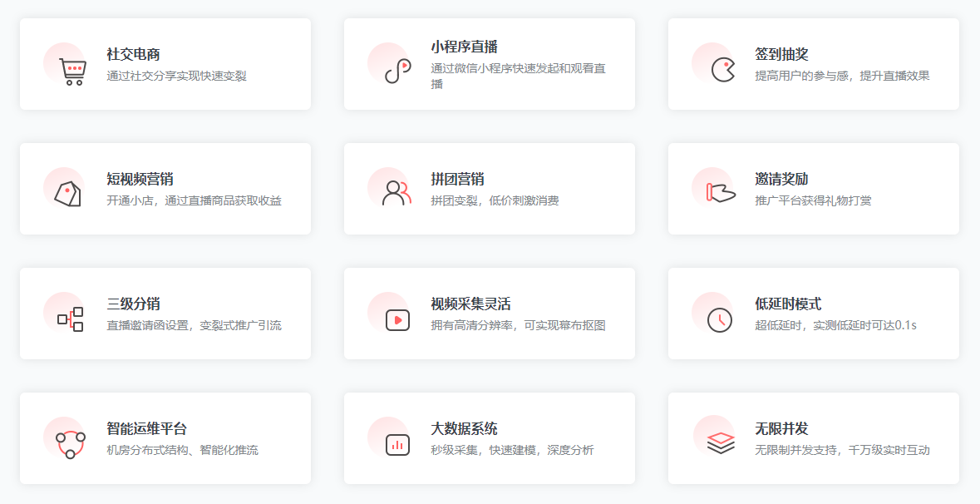Viewport: 980px width, 504px height.
Task: Click the stacked layers icon for 无限并发
Action: (721, 443)
